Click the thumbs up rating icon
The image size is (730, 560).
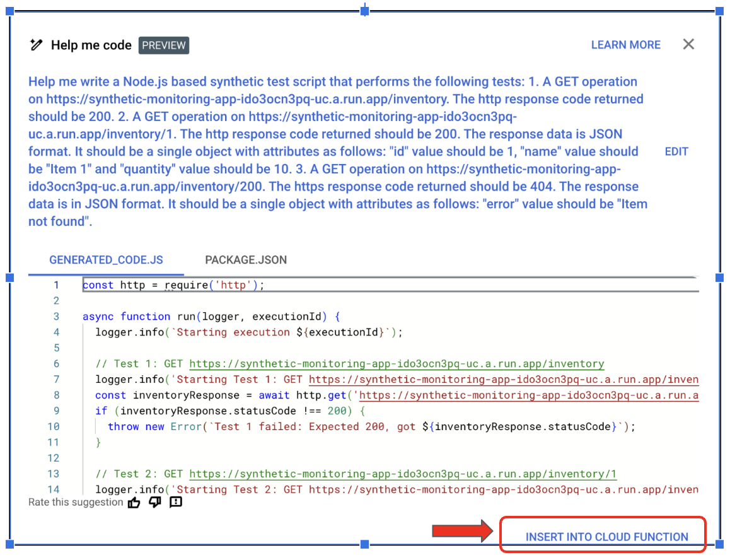point(134,503)
